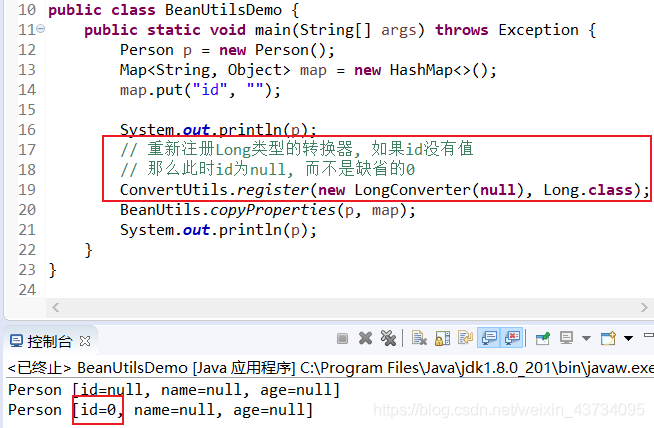
Task: Click the console output line with id=0
Action: 160,410
